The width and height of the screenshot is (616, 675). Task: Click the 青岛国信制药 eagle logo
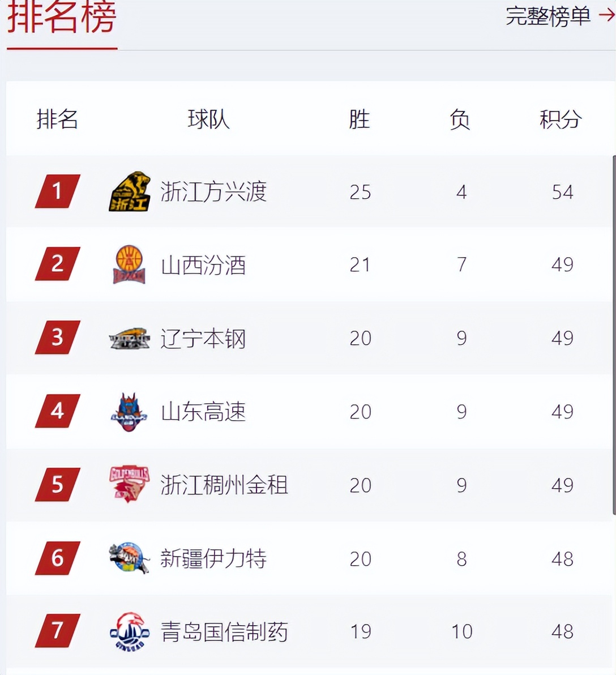point(130,631)
